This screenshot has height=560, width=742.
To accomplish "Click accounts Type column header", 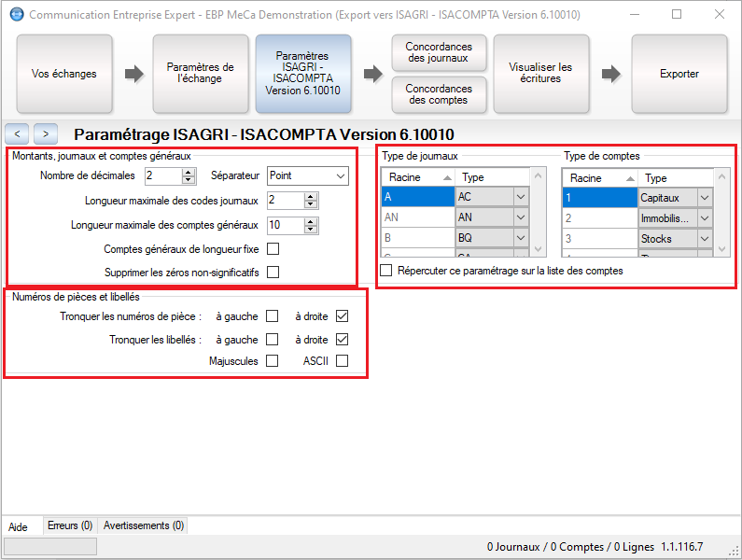I will [676, 178].
